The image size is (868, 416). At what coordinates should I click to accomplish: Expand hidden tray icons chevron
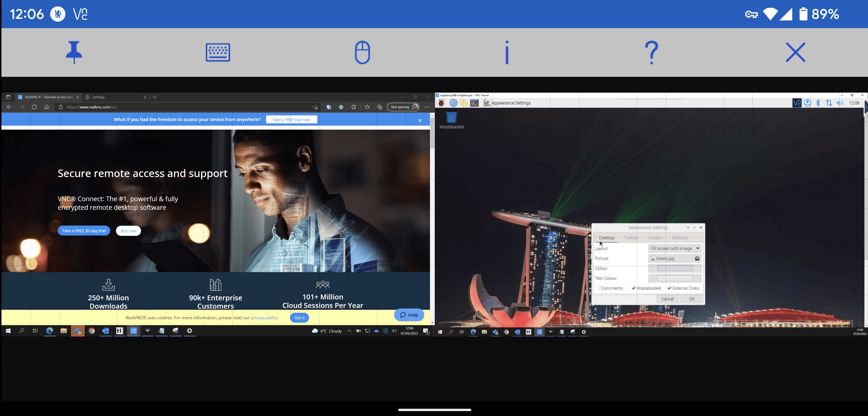[x=350, y=331]
